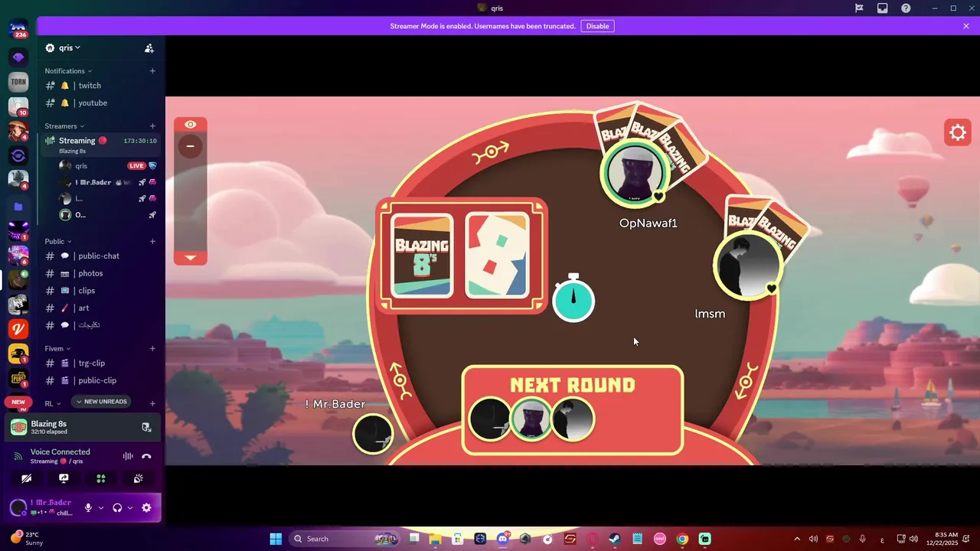Click the Windows taskbar Search box
Image resolution: width=980 pixels, height=551 pixels.
tap(346, 539)
